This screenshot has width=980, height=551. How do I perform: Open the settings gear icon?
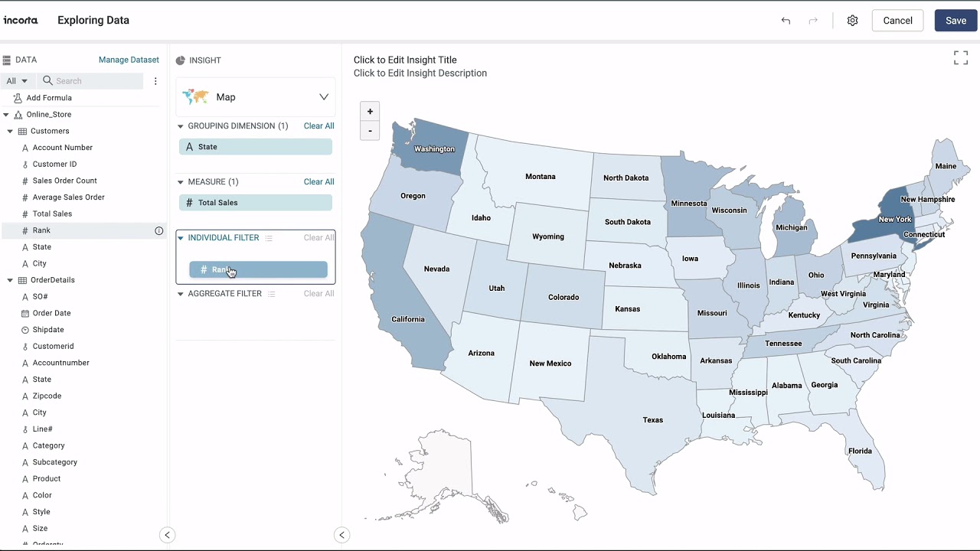tap(852, 21)
